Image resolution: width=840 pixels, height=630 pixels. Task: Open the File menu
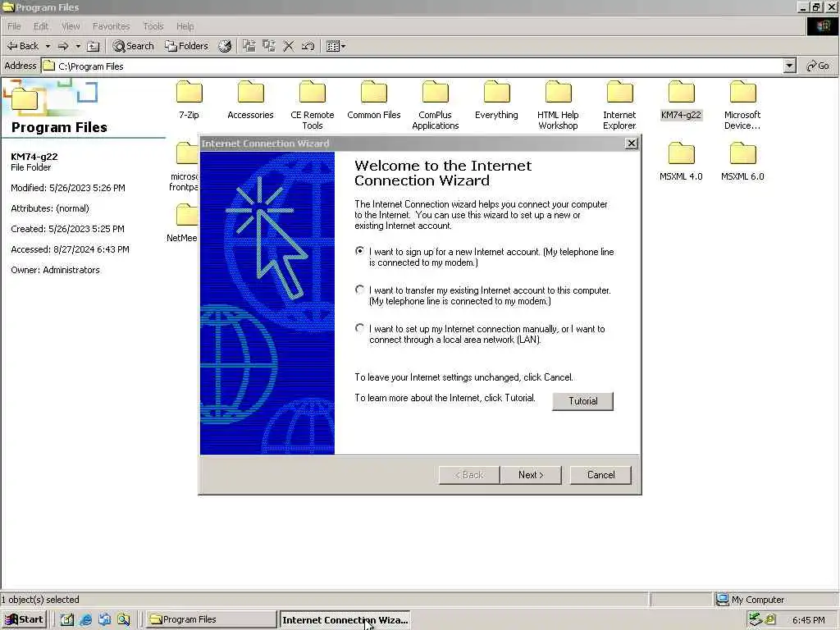14,26
